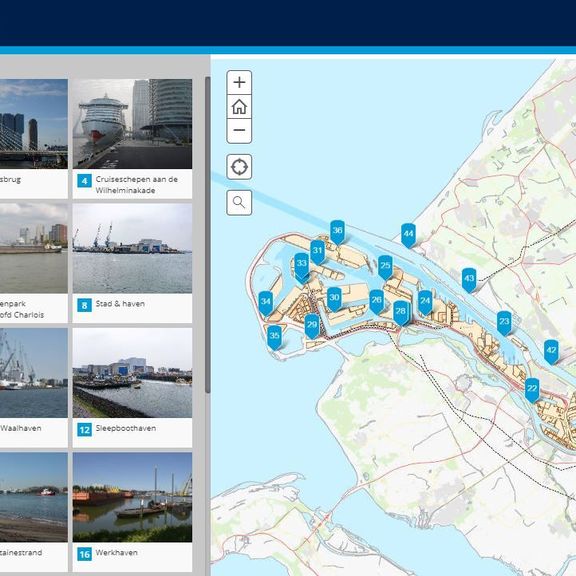Image resolution: width=576 pixels, height=576 pixels.
Task: Select map marker 33
Action: point(302,265)
